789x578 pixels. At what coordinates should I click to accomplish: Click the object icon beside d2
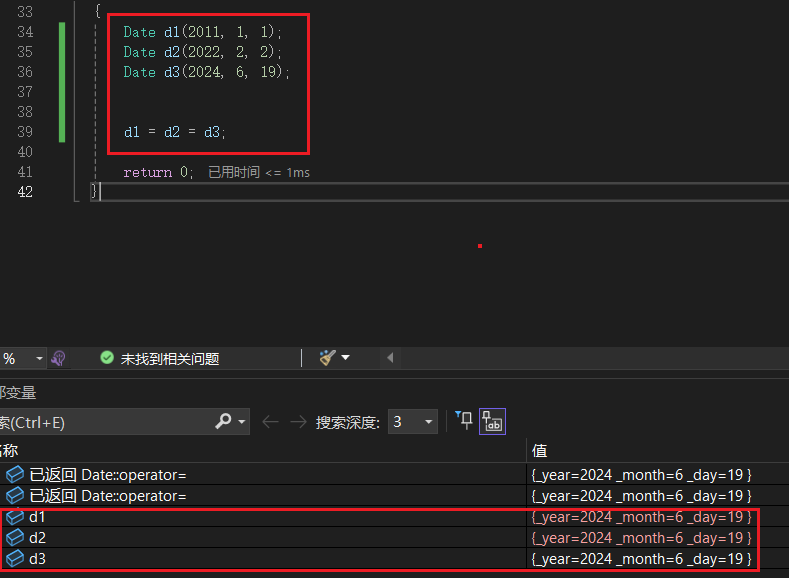(15, 538)
